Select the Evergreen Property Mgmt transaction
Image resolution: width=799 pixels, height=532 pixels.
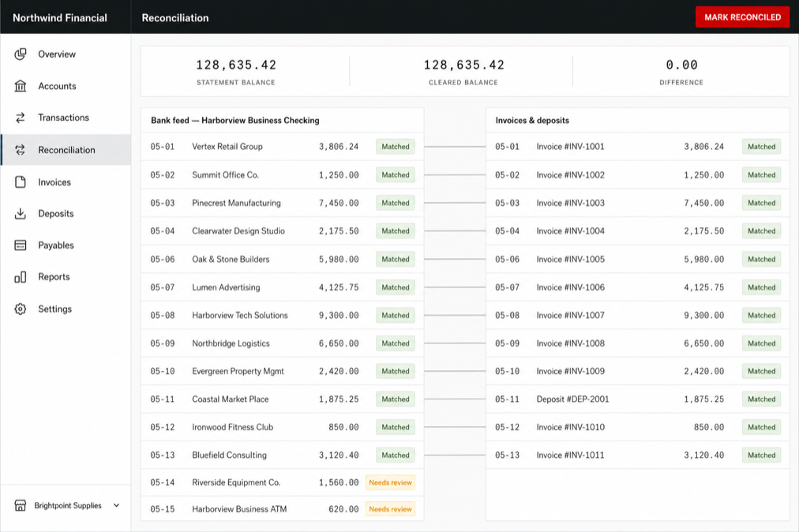[x=283, y=371]
